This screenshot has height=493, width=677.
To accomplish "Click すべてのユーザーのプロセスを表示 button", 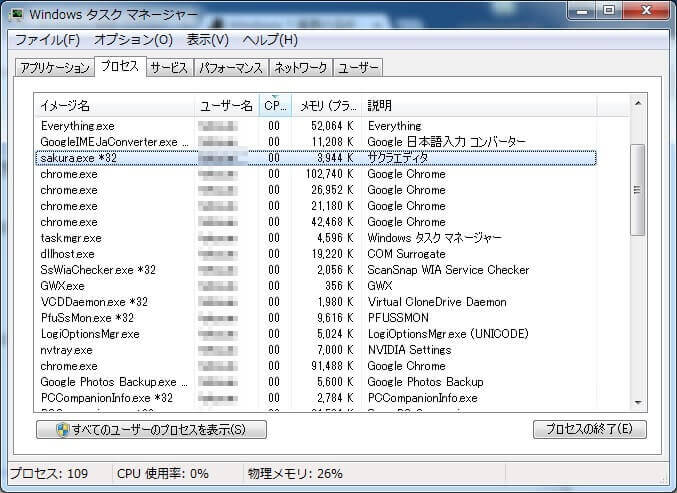I will [152, 430].
